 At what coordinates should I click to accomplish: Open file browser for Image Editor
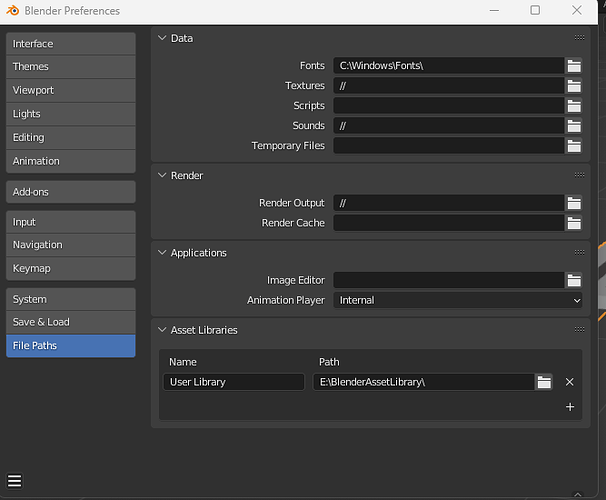pos(574,281)
